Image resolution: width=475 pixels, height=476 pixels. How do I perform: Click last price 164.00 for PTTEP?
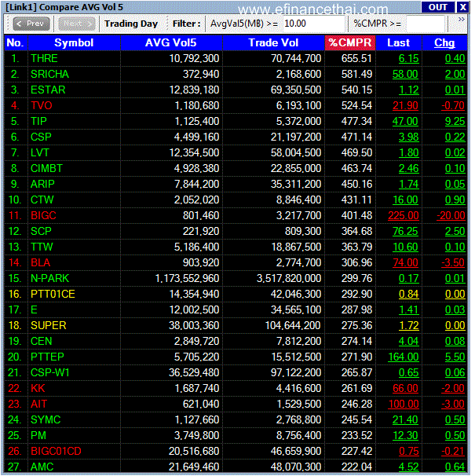tap(403, 357)
